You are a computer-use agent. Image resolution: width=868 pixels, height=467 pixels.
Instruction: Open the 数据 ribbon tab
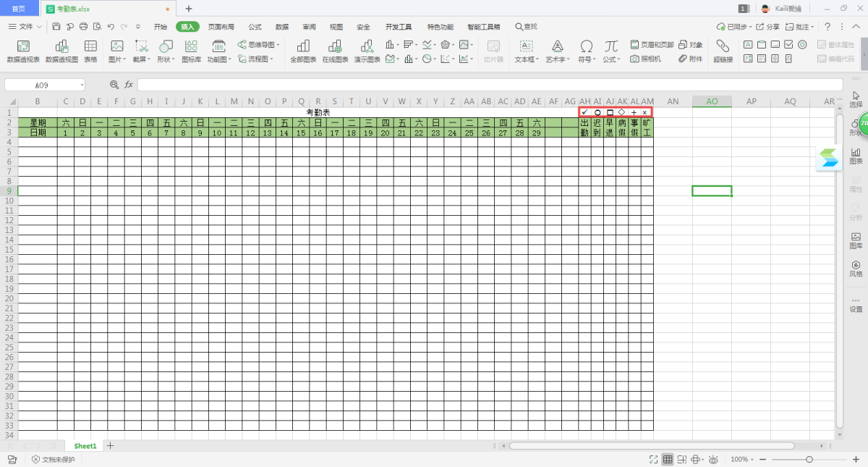pyautogui.click(x=282, y=27)
